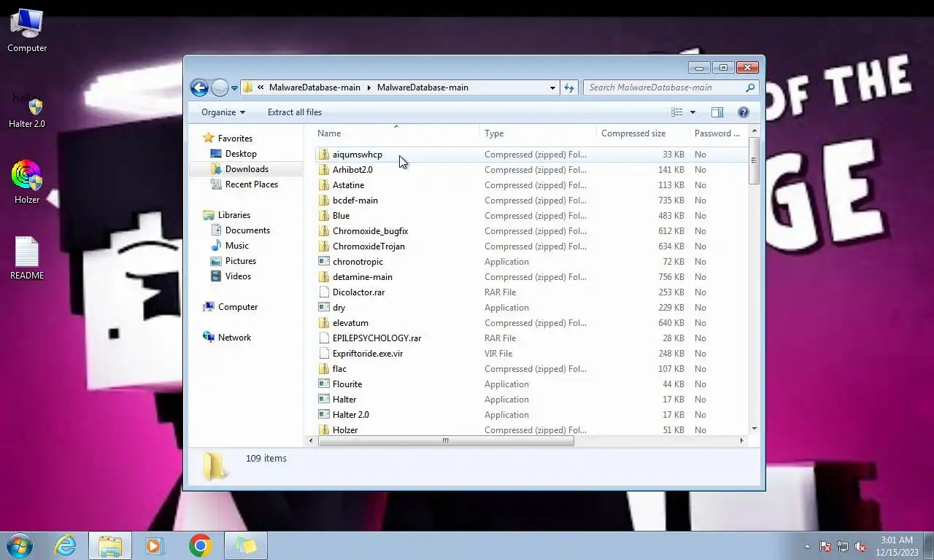Select the Flourite application name
This screenshot has width=934, height=560.
[x=347, y=384]
